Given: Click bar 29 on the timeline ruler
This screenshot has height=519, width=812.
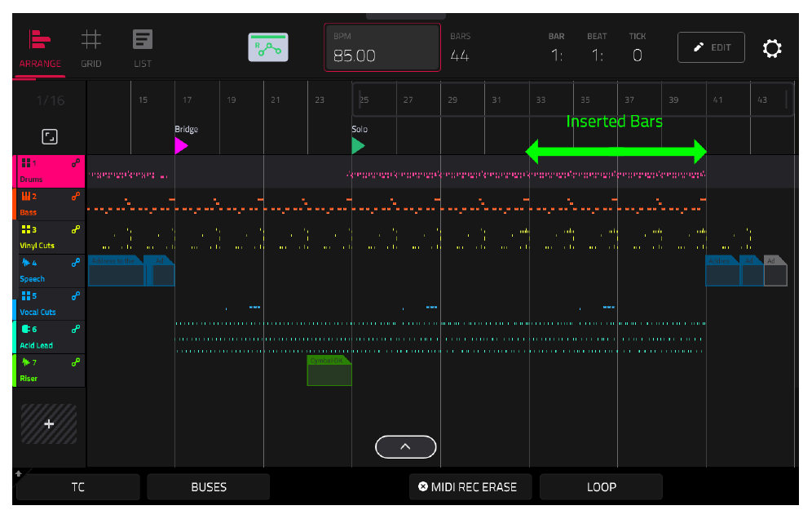Looking at the screenshot, I should point(452,100).
